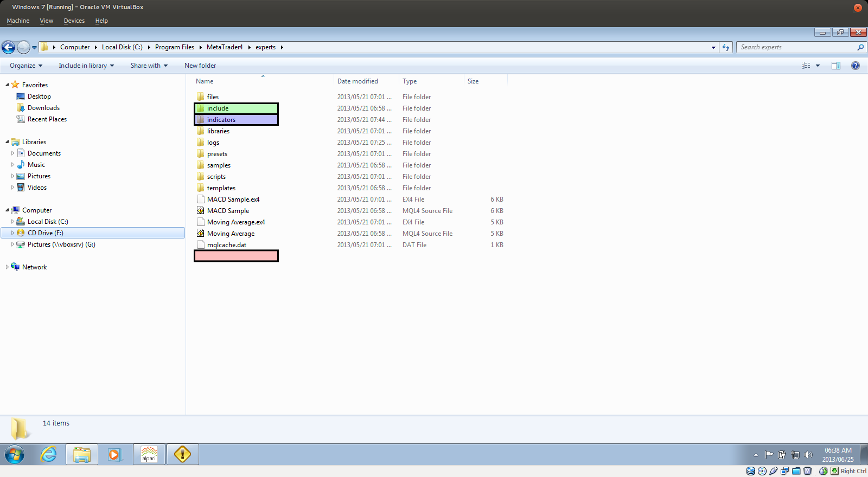Click the MACD Sample MQL4 source file icon
Viewport: 868px width, 477px height.
[x=201, y=211]
